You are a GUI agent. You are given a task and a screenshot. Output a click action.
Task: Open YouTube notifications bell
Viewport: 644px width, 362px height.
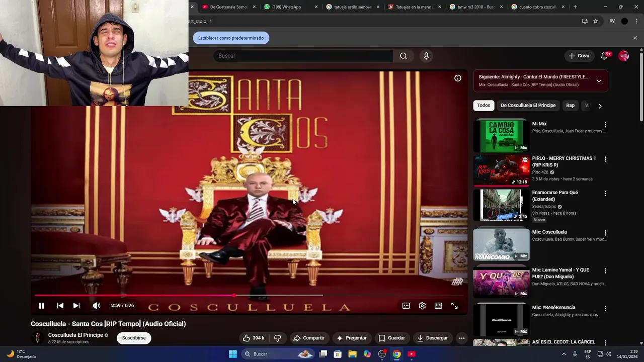pyautogui.click(x=605, y=56)
